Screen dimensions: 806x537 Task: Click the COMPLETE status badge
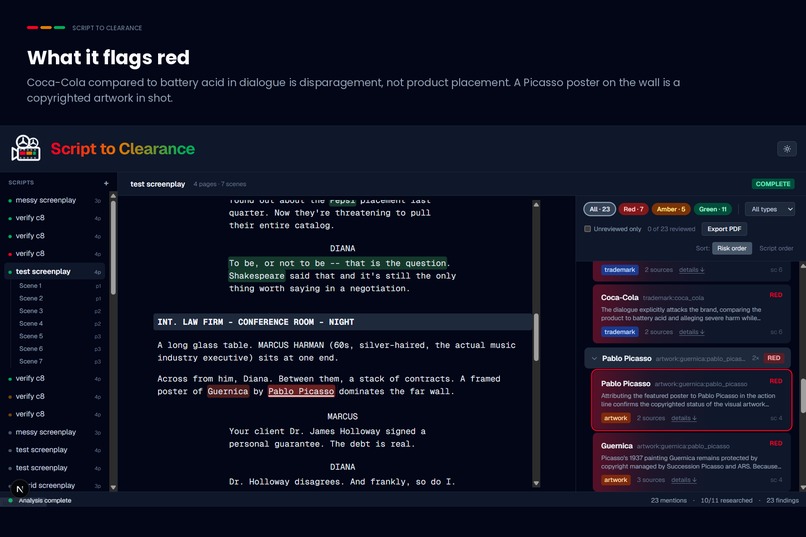pos(773,184)
